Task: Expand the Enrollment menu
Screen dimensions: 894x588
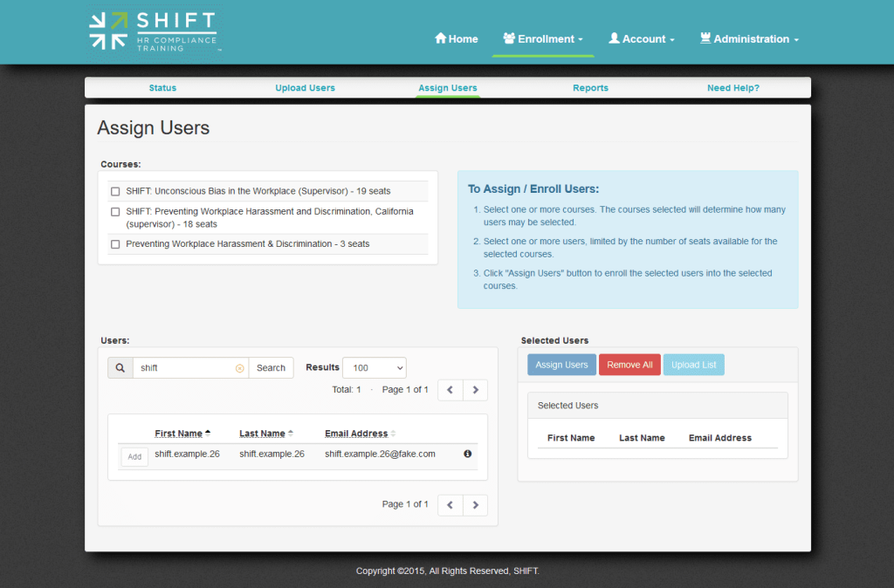Action: click(x=543, y=39)
